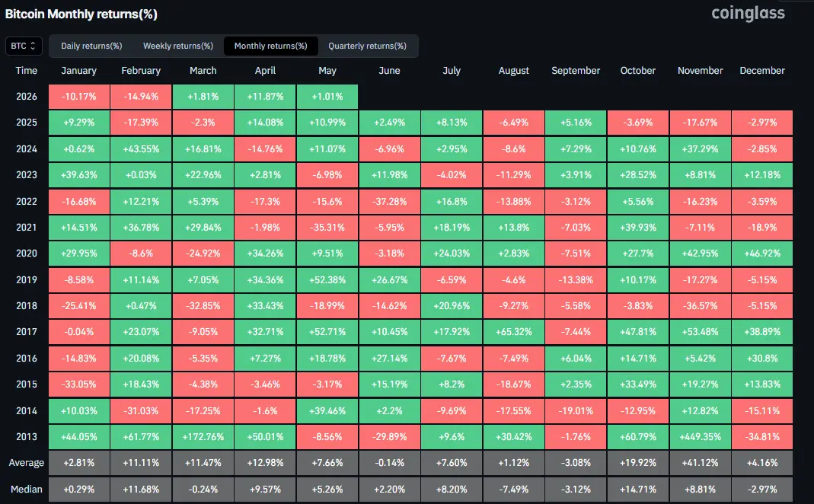Select the Monthly returns(%) tab
The image size is (814, 504).
(x=270, y=46)
